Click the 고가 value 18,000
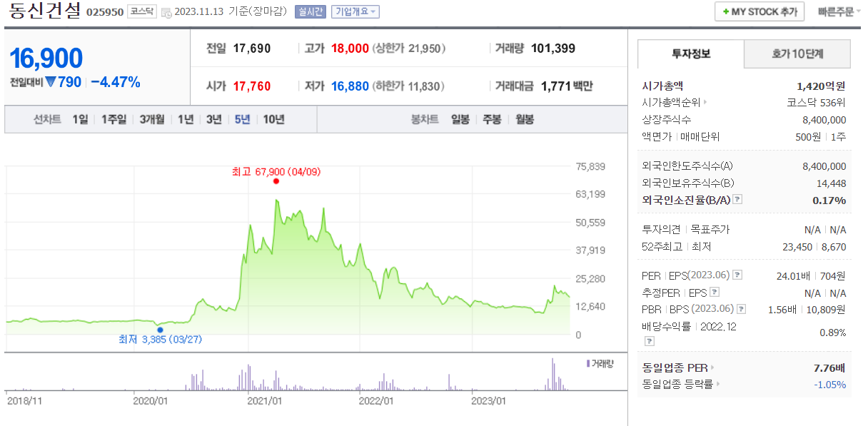This screenshot has height=426, width=868. pos(350,49)
